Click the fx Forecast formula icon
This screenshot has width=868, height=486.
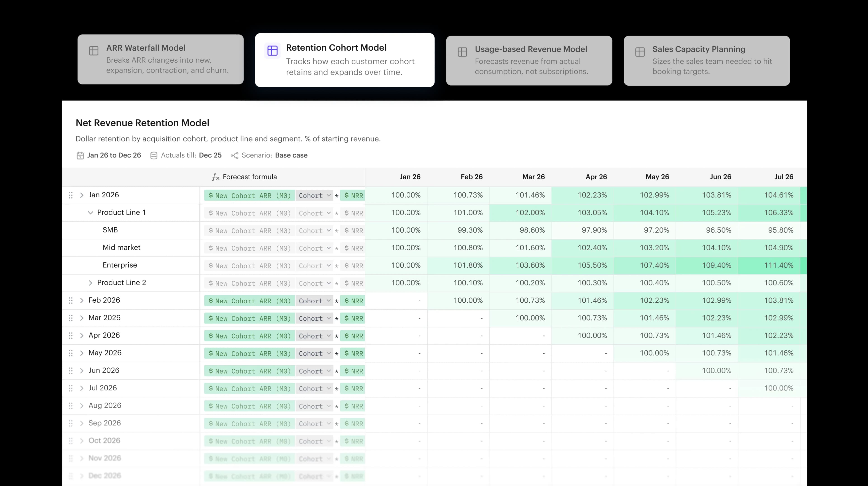click(x=216, y=177)
